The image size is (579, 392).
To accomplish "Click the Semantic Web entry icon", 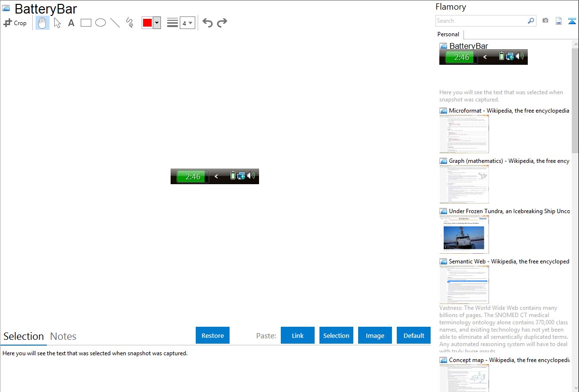I will [x=443, y=261].
